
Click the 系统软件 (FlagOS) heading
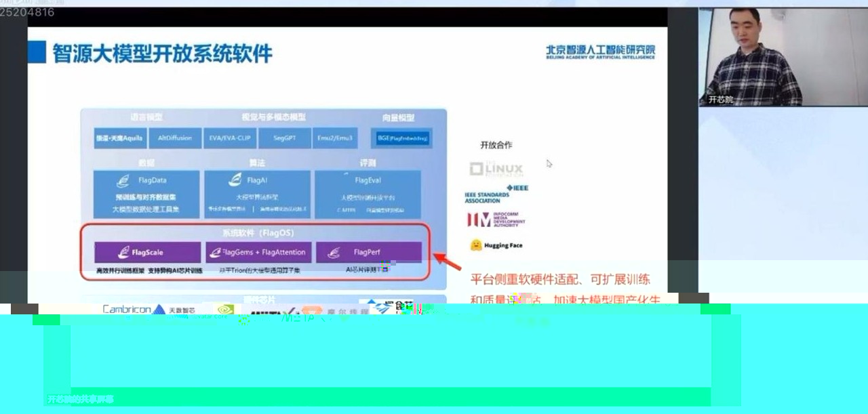click(x=258, y=232)
